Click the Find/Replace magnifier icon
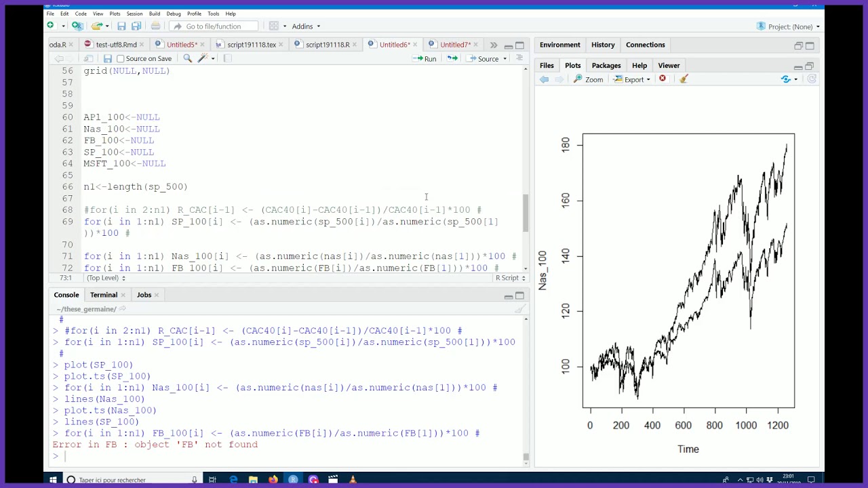The width and height of the screenshot is (868, 488). click(188, 58)
